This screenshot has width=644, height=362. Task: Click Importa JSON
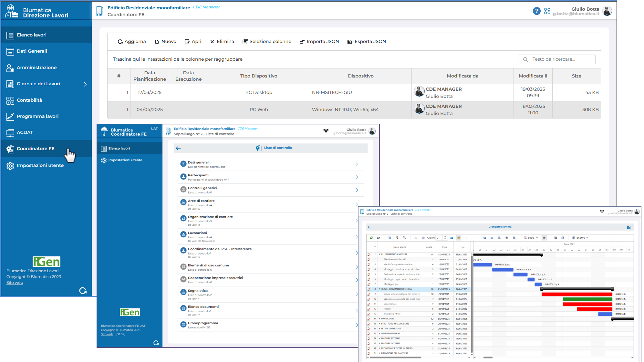(319, 41)
